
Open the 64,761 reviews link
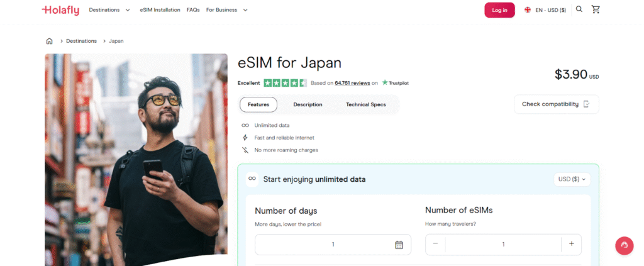pos(352,83)
